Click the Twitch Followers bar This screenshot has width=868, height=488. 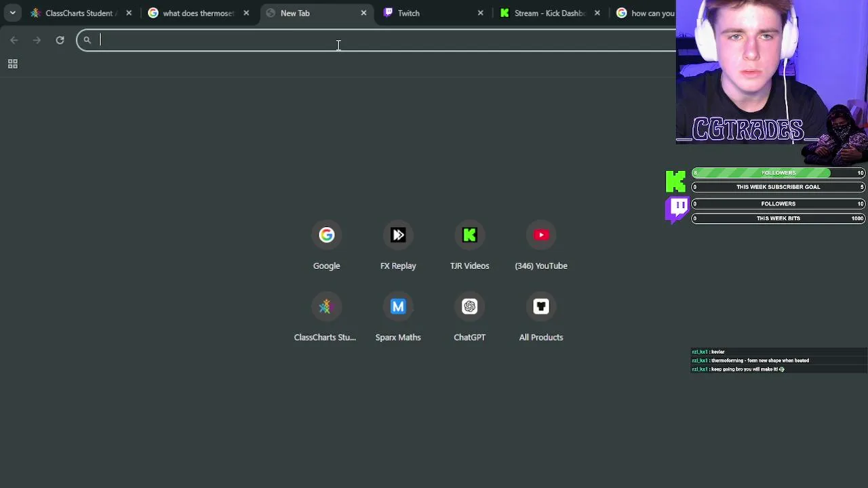(778, 203)
